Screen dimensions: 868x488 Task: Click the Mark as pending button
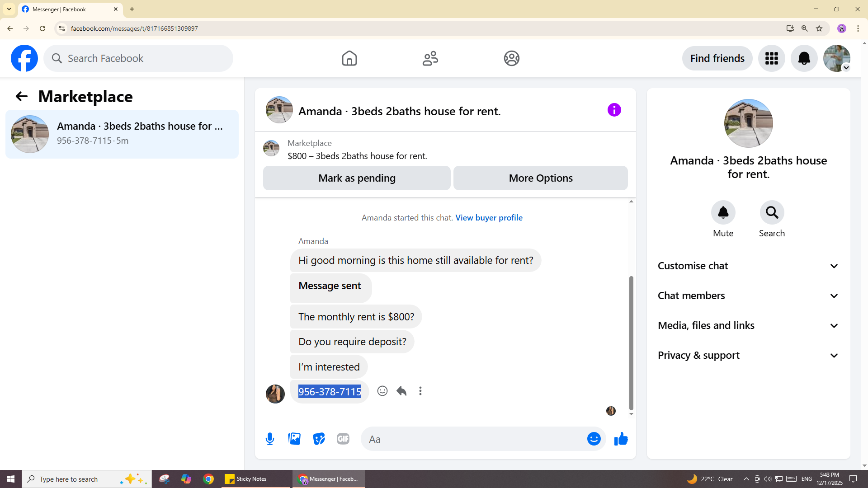tap(357, 178)
